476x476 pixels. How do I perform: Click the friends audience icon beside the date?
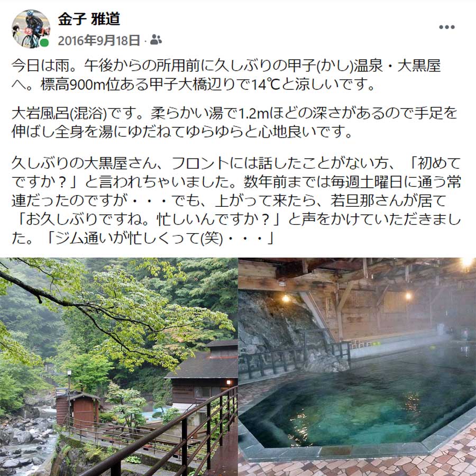click(x=156, y=40)
